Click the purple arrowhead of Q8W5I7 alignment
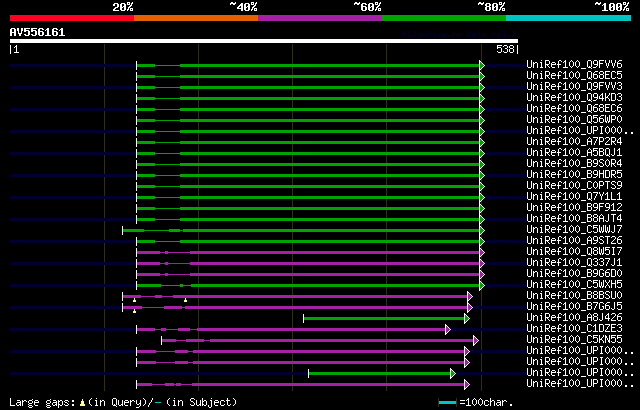Screen dimensions: 640x410 coord(482,253)
